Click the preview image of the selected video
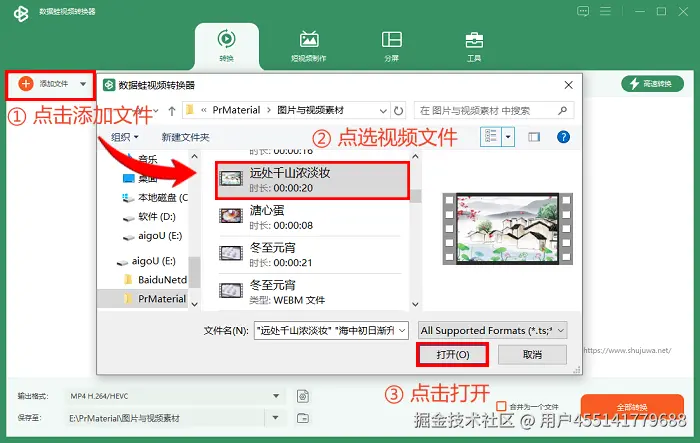The image size is (700, 443). [x=507, y=229]
